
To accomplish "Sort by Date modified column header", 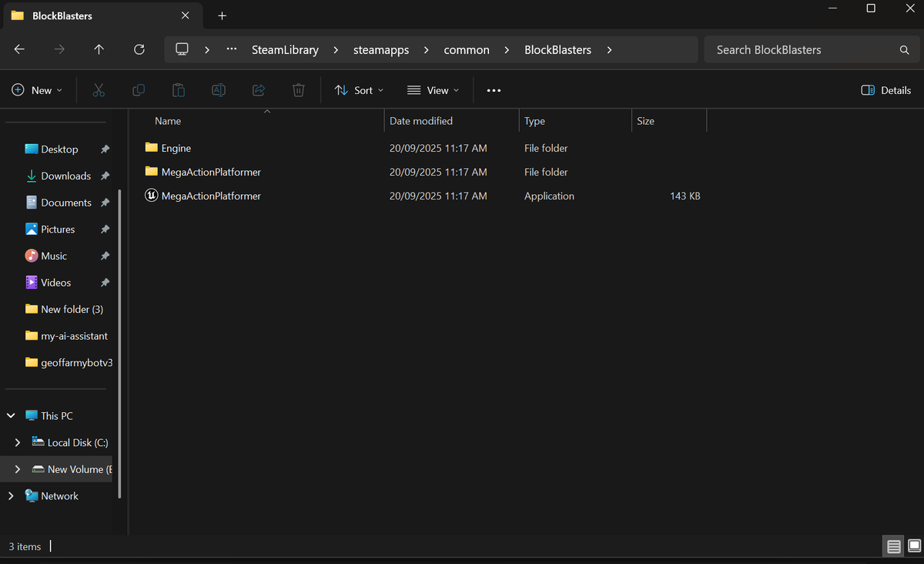I will pyautogui.click(x=421, y=121).
